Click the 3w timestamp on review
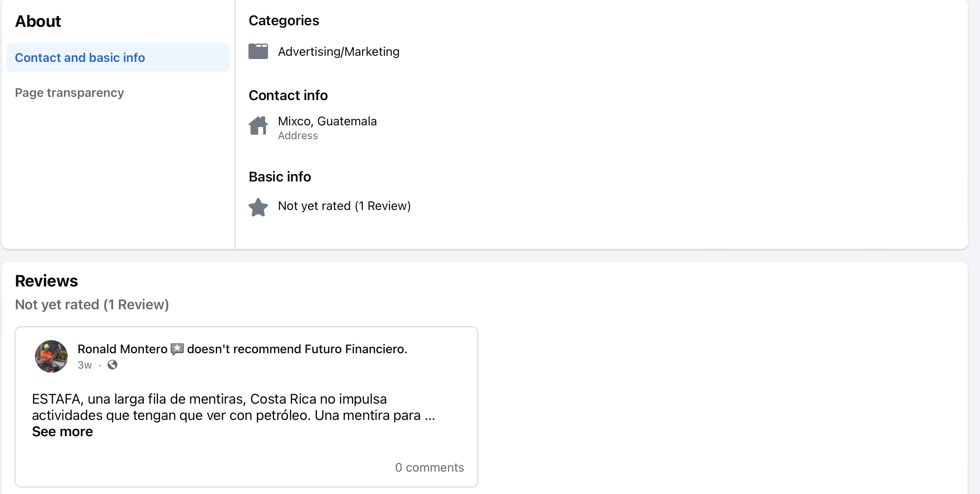The image size is (980, 494). tap(85, 365)
